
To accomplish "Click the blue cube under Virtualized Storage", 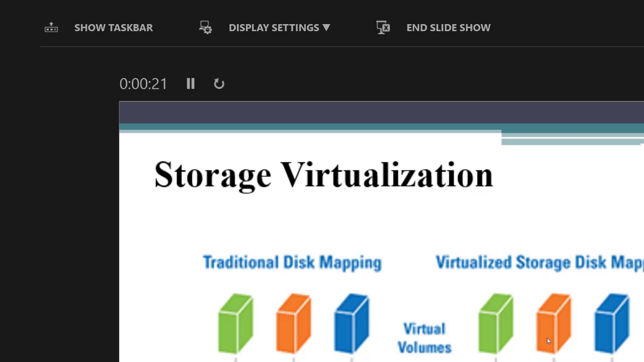I will (x=611, y=323).
